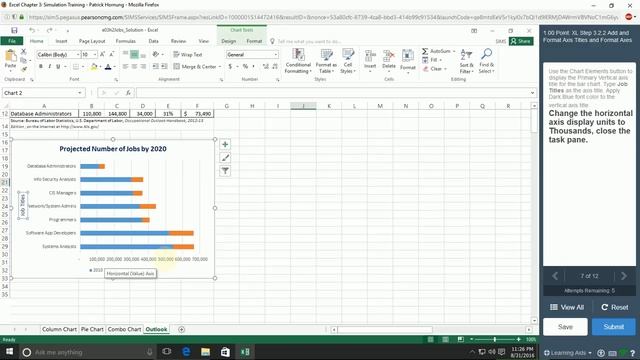Open the General number format dropdown
The height and width of the screenshot is (360, 640).
pos(276,54)
